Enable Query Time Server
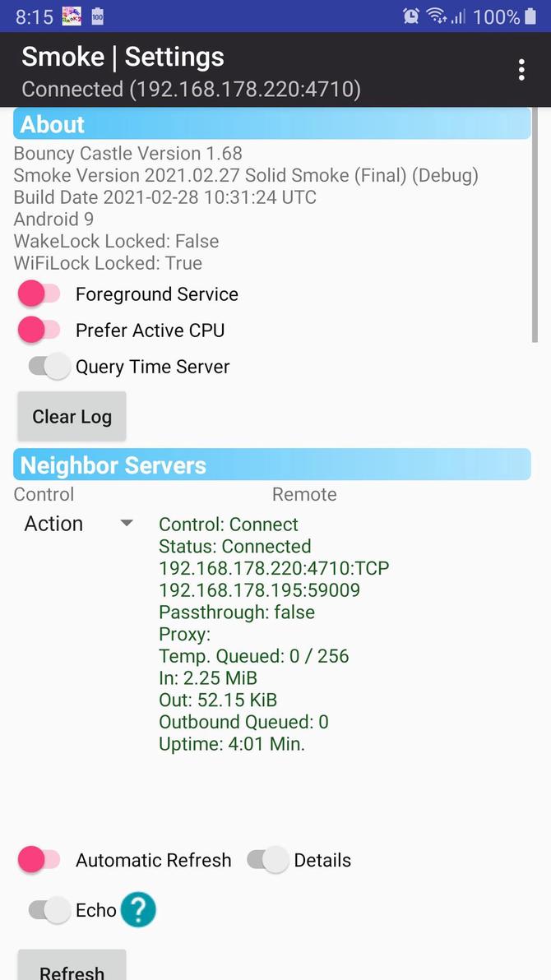The image size is (551, 980). click(48, 366)
